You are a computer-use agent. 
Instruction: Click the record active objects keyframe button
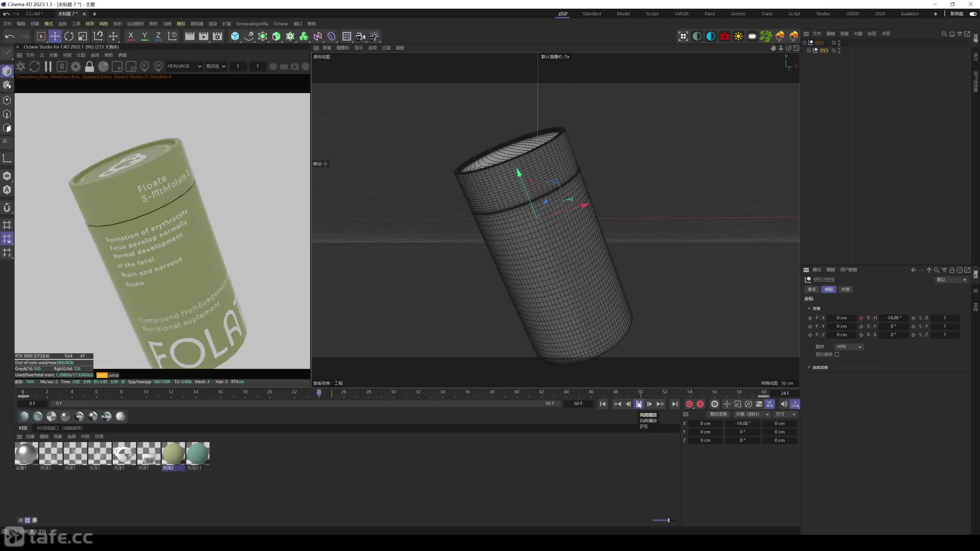(689, 404)
